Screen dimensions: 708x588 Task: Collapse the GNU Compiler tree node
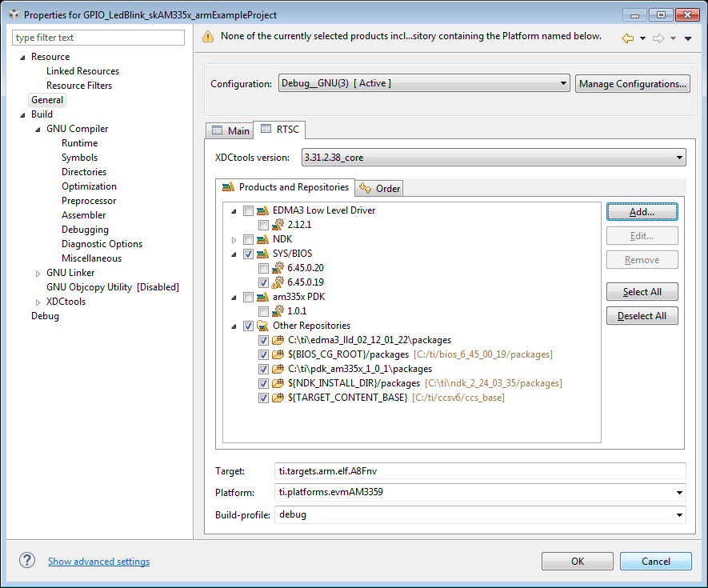point(38,130)
